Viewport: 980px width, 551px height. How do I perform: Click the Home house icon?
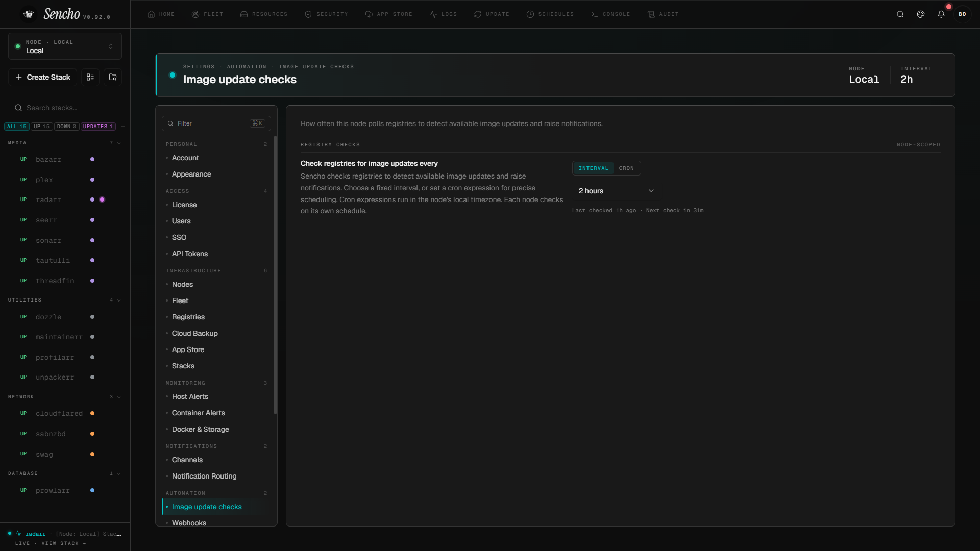pyautogui.click(x=151, y=14)
